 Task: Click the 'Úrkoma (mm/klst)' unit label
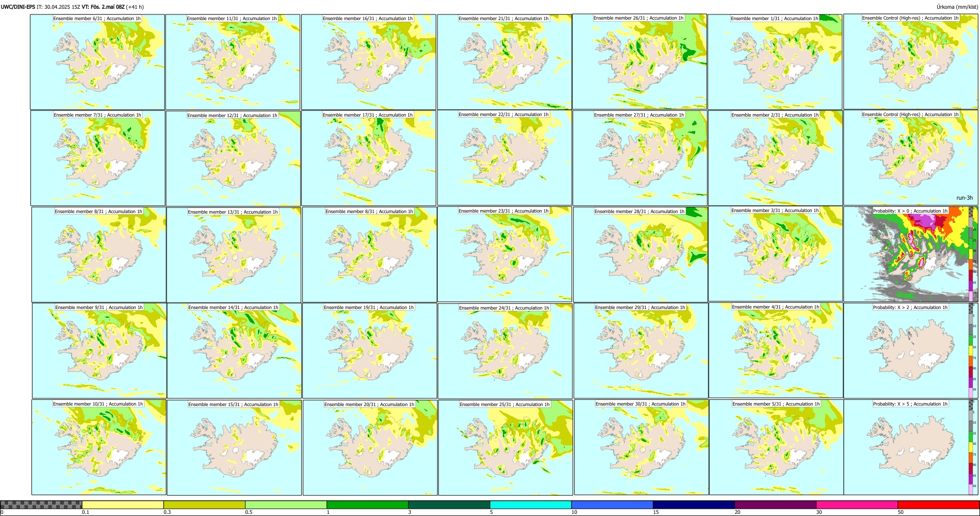(957, 7)
